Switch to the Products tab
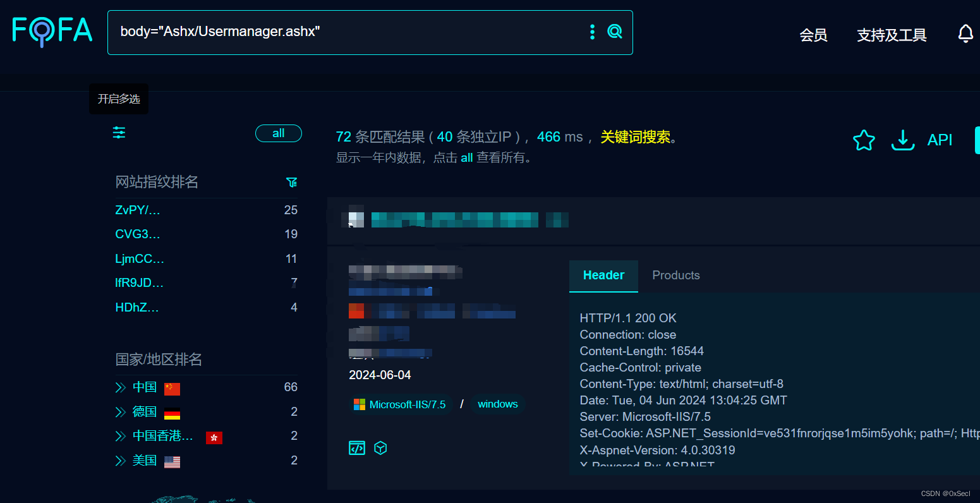This screenshot has width=980, height=503. tap(675, 275)
